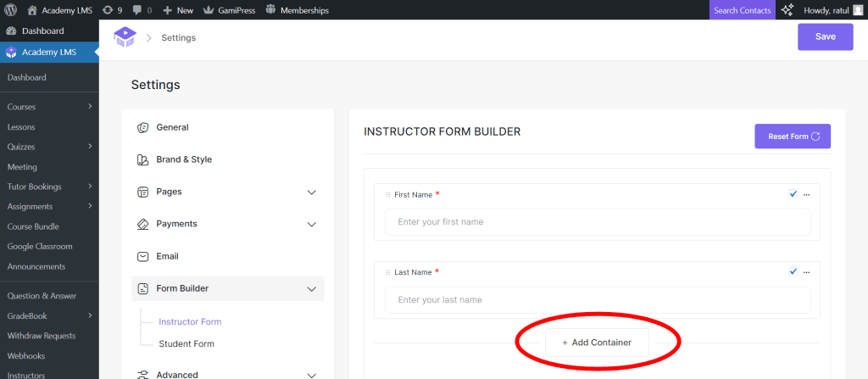Click the Howdy, ratul account text
Viewport: 868px width, 379px height.
pyautogui.click(x=826, y=10)
